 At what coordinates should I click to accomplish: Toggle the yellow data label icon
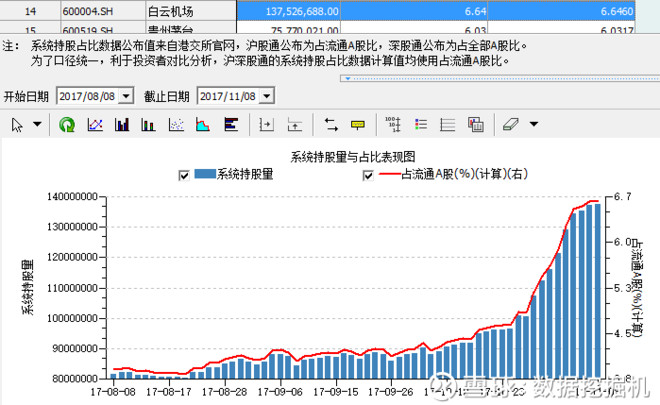358,125
